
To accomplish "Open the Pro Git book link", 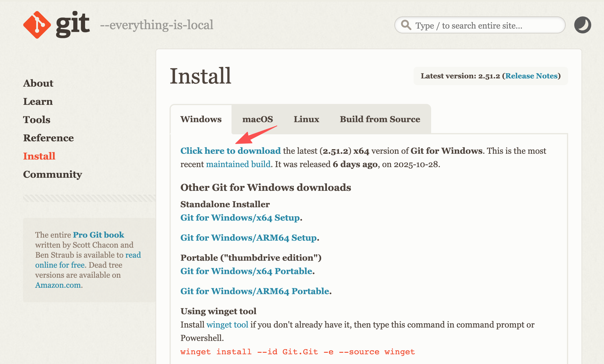I will pyautogui.click(x=98, y=235).
